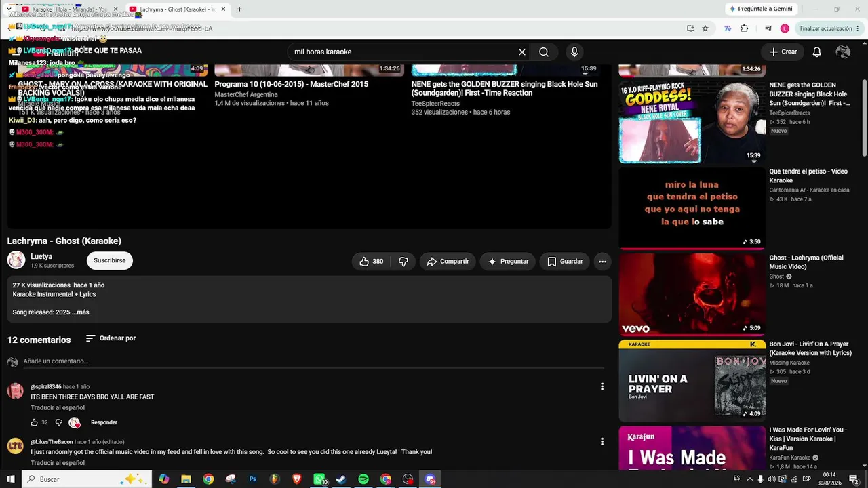Click 'Pregúntale a Gemini' button
Screen dimensions: 868x488
[760, 9]
